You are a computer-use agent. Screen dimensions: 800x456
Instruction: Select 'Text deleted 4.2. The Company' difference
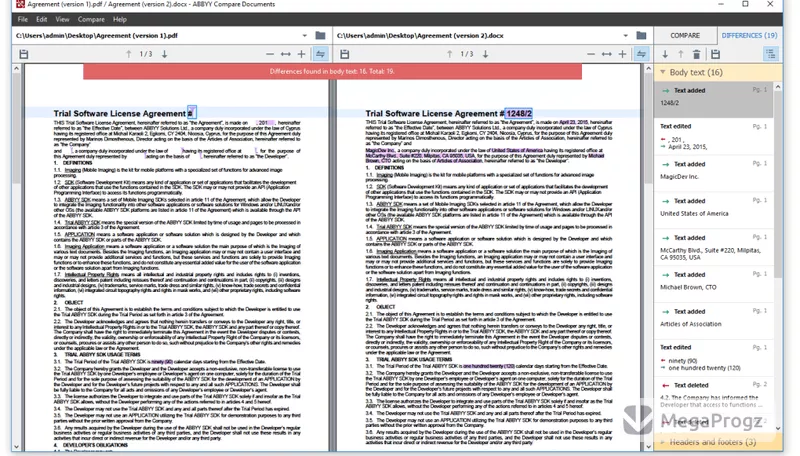pyautogui.click(x=714, y=395)
